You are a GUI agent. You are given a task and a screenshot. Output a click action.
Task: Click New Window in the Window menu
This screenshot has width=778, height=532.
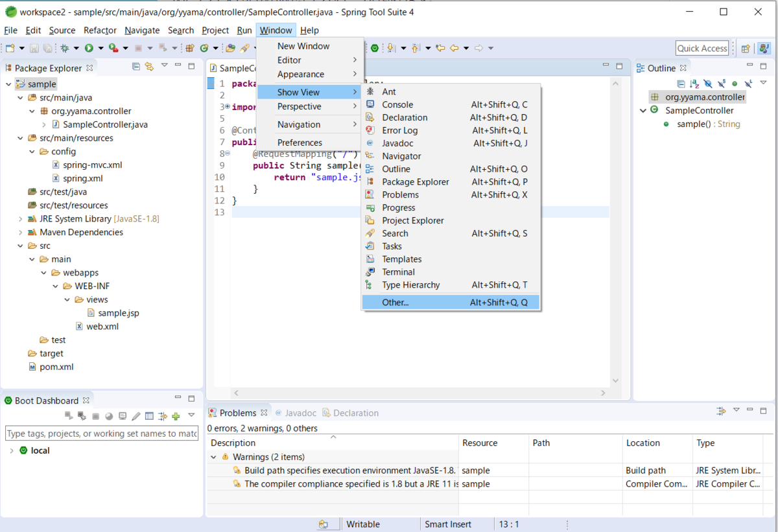pos(309,46)
